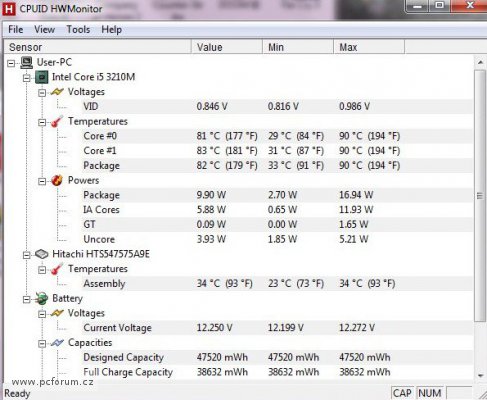The image size is (487, 400).
Task: Click the Intel Core i5 3210M chip icon
Action: pyautogui.click(x=41, y=77)
